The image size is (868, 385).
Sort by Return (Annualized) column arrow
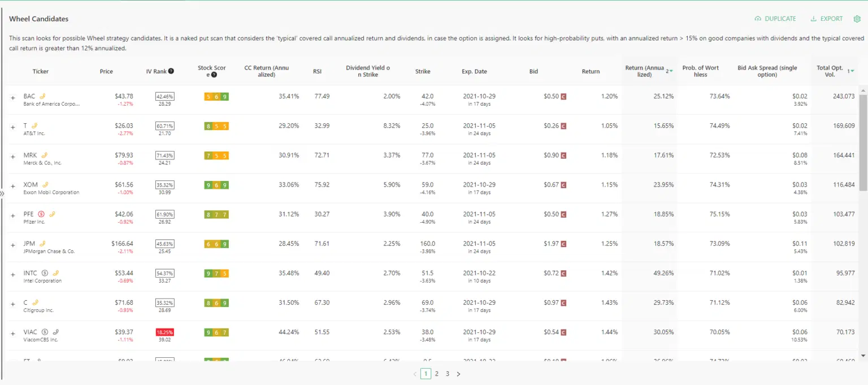pyautogui.click(x=671, y=71)
